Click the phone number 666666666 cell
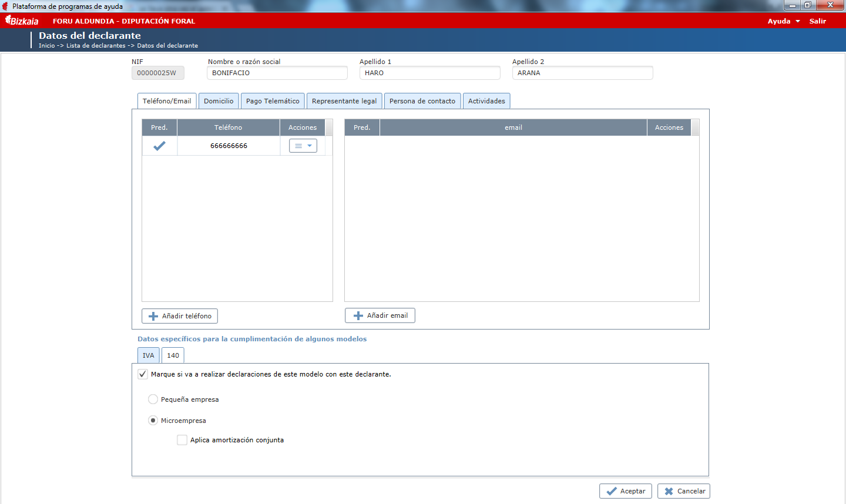This screenshot has height=504, width=846. 229,146
